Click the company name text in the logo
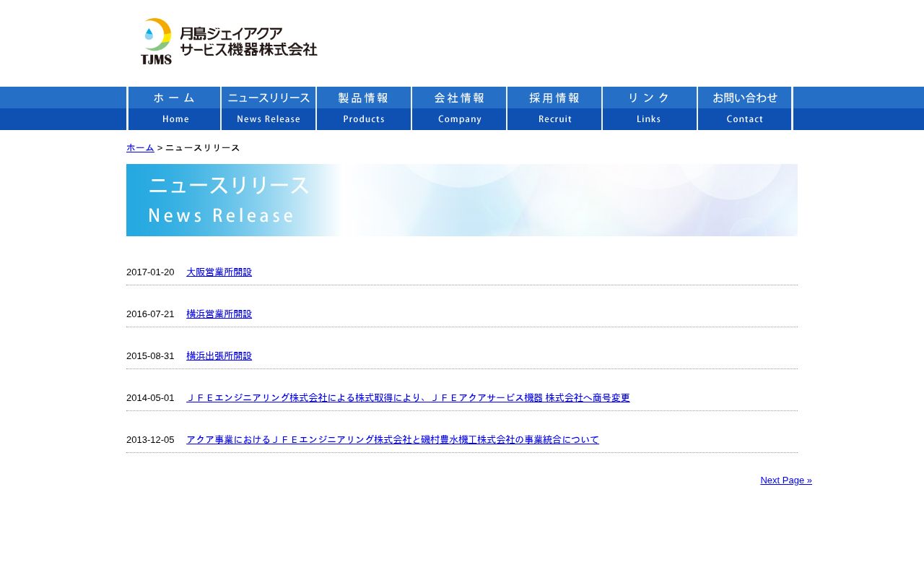Viewport: 924px width, 578px height. pyautogui.click(x=248, y=41)
